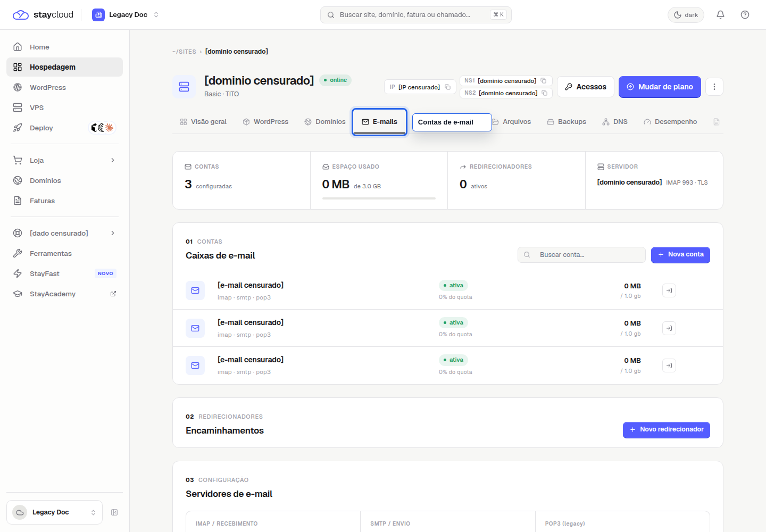This screenshot has width=766, height=532.
Task: Click Mudar de plano button
Action: (660, 87)
